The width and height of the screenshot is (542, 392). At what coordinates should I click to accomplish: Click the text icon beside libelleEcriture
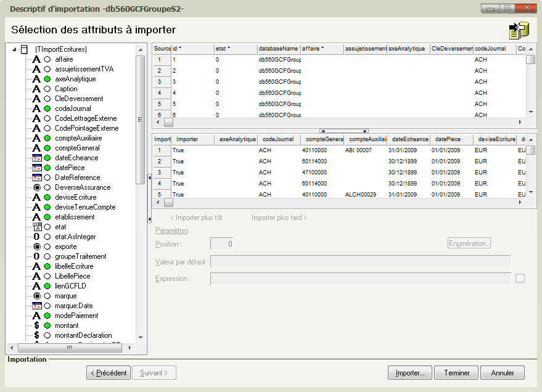pyautogui.click(x=36, y=266)
